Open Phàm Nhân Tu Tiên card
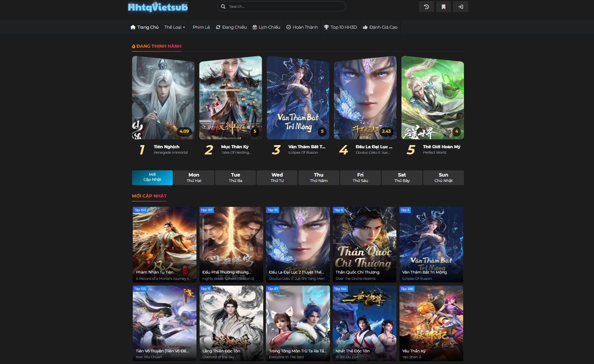Image resolution: width=594 pixels, height=364 pixels. pos(165,244)
